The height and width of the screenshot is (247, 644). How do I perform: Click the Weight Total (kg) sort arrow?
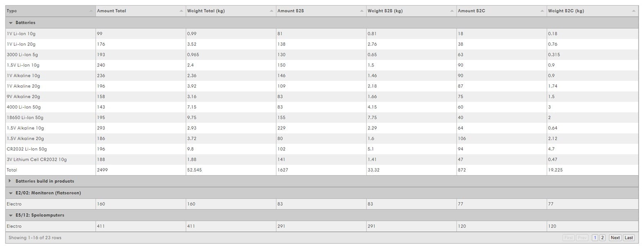point(272,11)
